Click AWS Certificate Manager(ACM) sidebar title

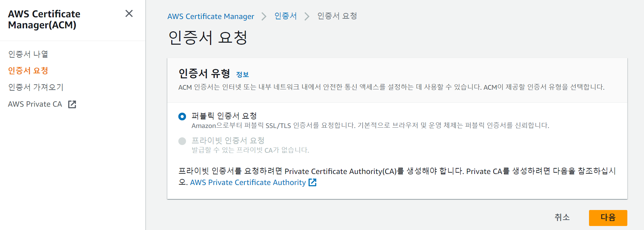[44, 19]
